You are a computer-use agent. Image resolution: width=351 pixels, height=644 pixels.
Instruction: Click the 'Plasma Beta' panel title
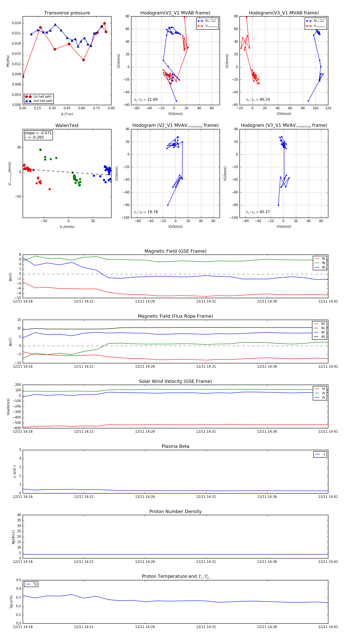(x=175, y=447)
